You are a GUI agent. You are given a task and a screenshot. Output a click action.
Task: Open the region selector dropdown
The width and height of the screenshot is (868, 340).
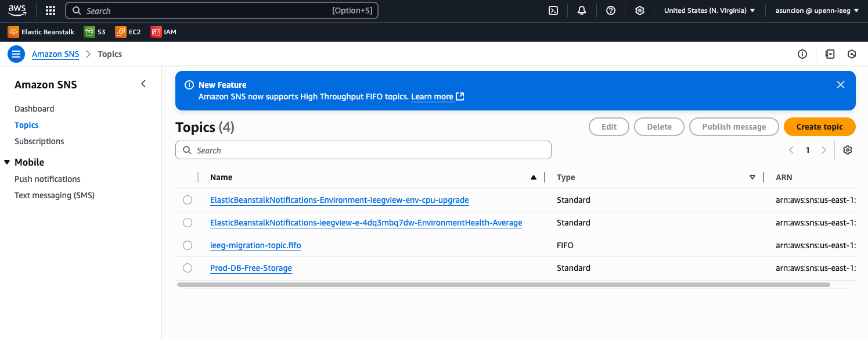(x=709, y=10)
